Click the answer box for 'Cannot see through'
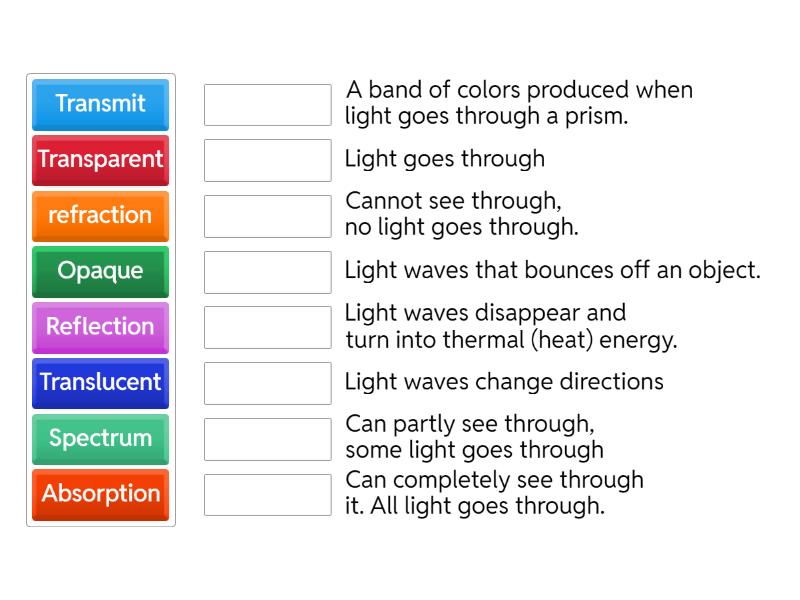This screenshot has width=800, height=600. [x=267, y=214]
